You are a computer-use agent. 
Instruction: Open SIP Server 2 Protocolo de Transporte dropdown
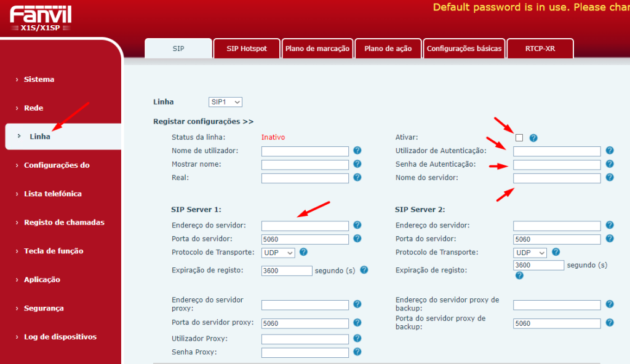click(x=530, y=253)
